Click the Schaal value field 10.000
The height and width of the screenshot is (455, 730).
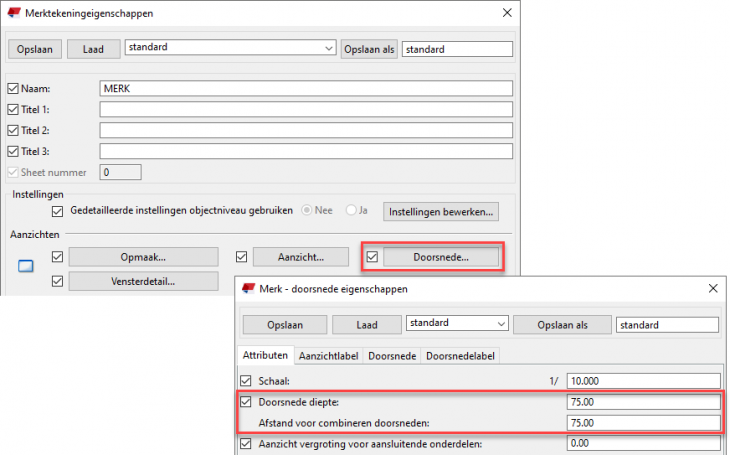pos(644,381)
